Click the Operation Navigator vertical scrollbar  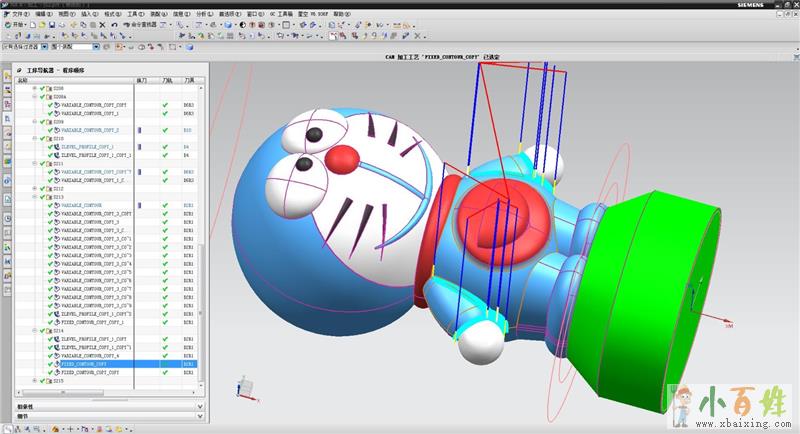[x=201, y=300]
